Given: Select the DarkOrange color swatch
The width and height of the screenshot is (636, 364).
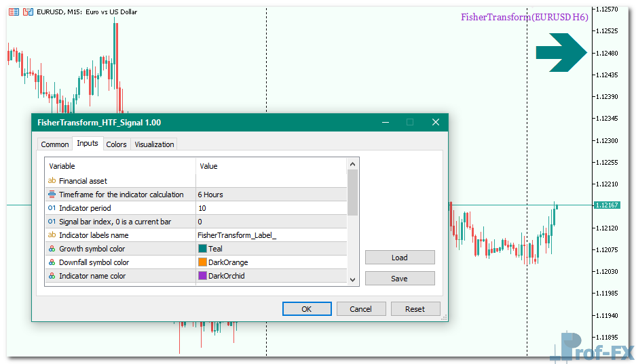Looking at the screenshot, I should [x=202, y=262].
